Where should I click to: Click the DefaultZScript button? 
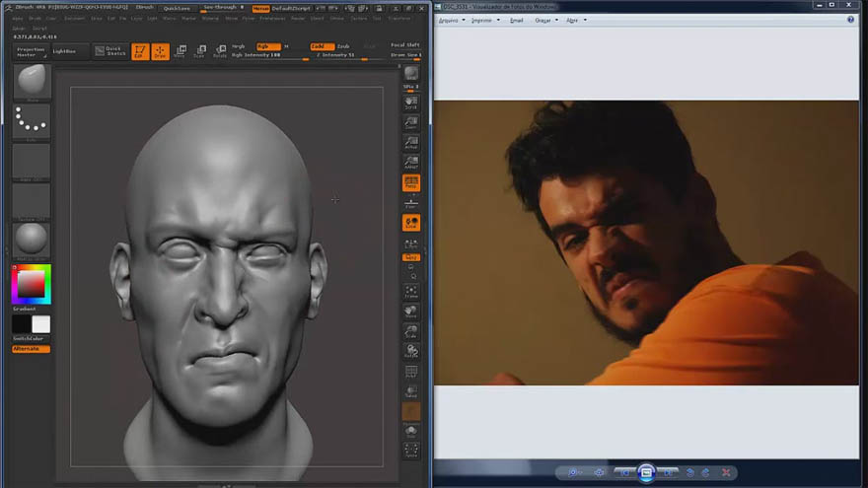(291, 9)
